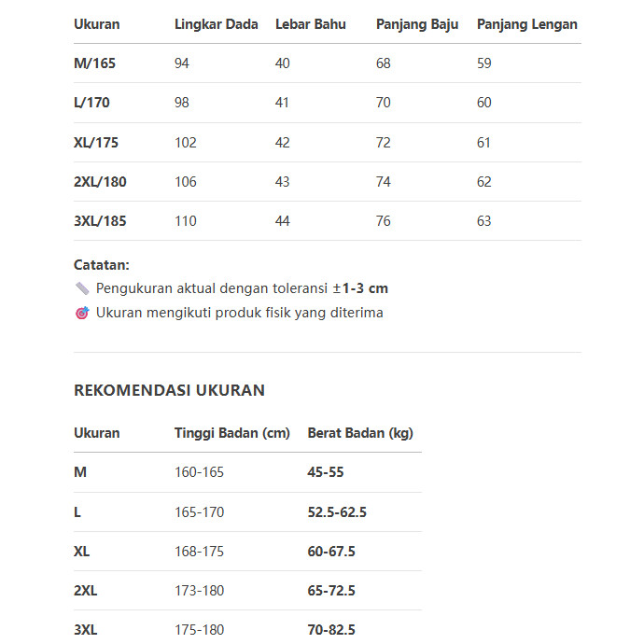Click the Catatan heading

click(x=102, y=265)
